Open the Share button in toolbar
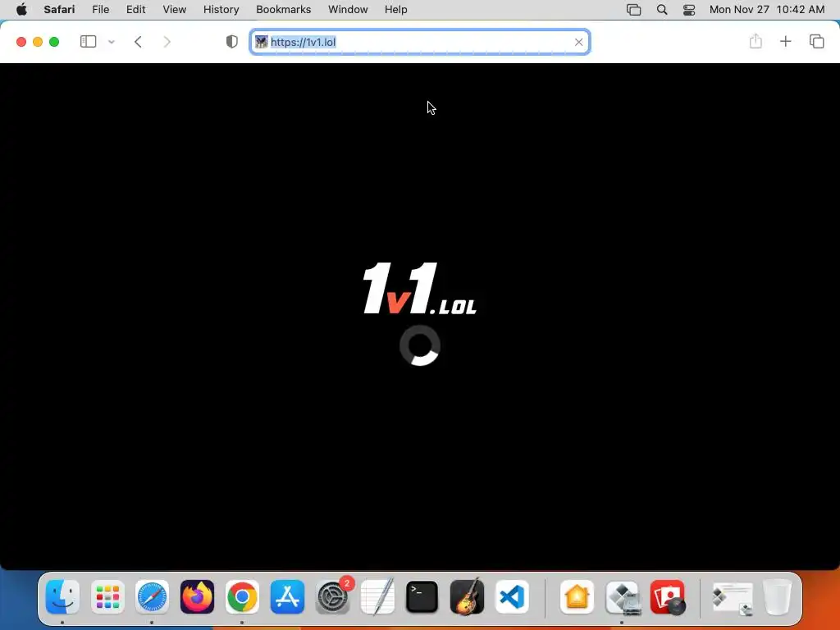This screenshot has height=630, width=840. click(756, 41)
